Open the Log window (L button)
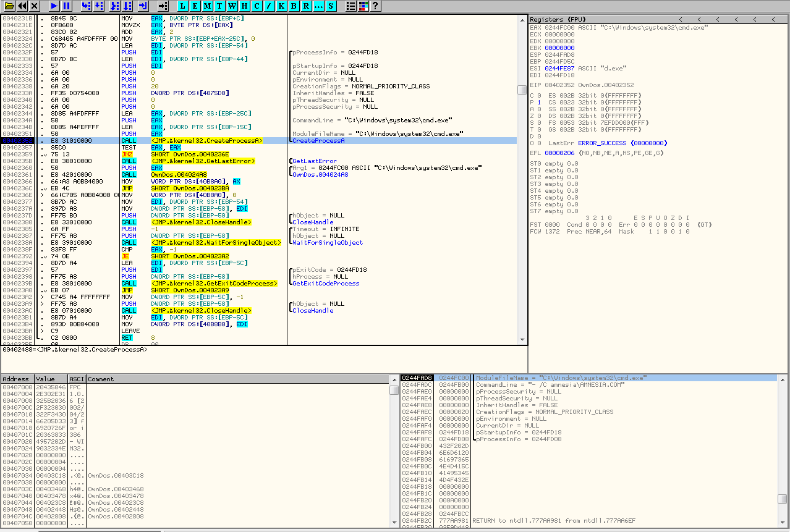Image resolution: width=790 pixels, height=532 pixels. point(183,6)
